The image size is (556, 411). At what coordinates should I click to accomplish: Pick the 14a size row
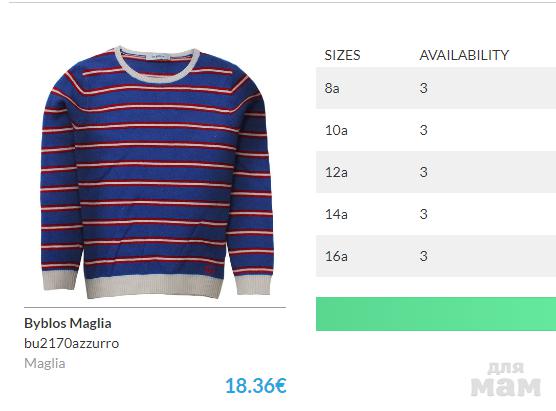tap(436, 214)
